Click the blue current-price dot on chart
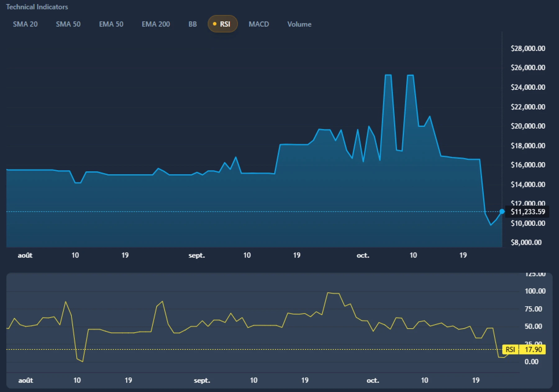 pyautogui.click(x=502, y=212)
